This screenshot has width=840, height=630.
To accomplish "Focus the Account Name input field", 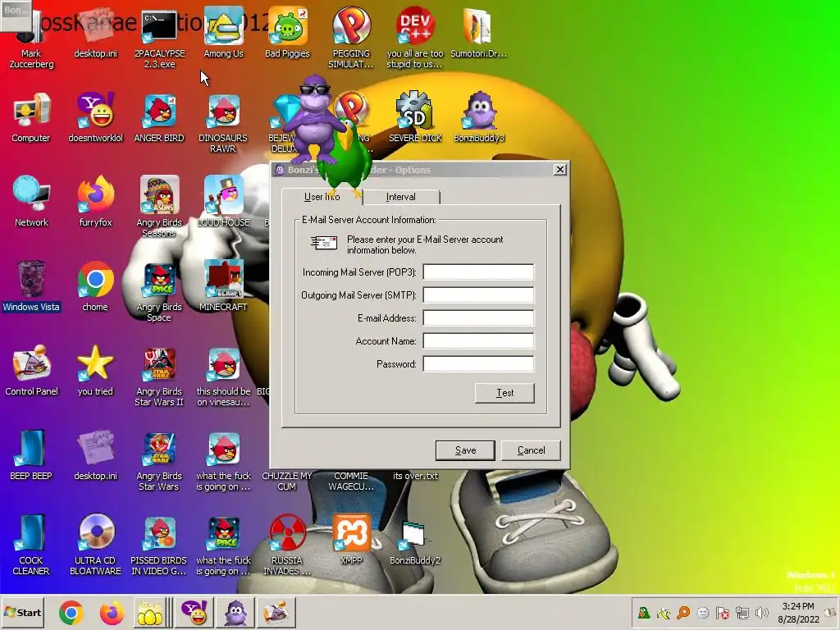I will pyautogui.click(x=478, y=341).
